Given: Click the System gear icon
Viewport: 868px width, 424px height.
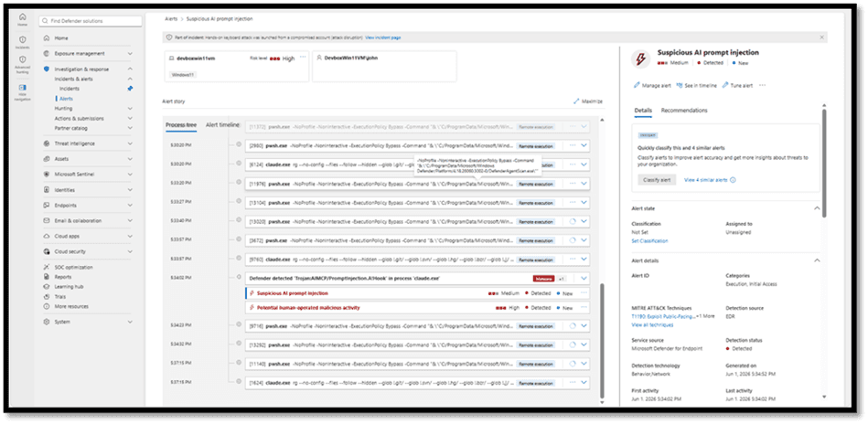Looking at the screenshot, I should pyautogui.click(x=47, y=322).
